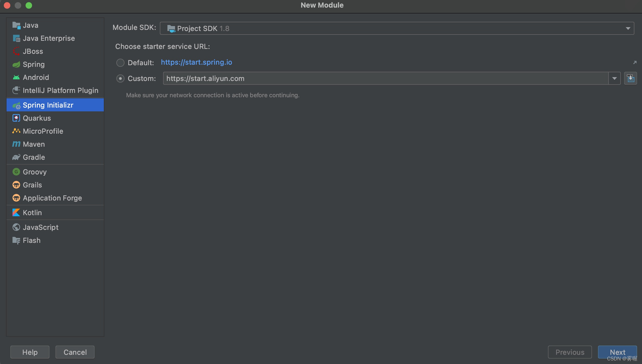Viewport: 642px width, 364px height.
Task: Expand the Module SDK dropdown
Action: point(628,28)
